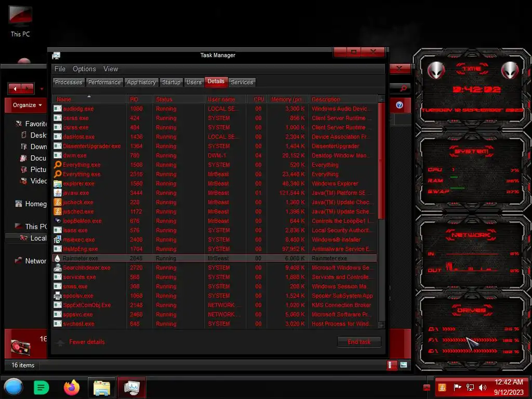Select the jucheck.exe Java update icon

pos(58,202)
